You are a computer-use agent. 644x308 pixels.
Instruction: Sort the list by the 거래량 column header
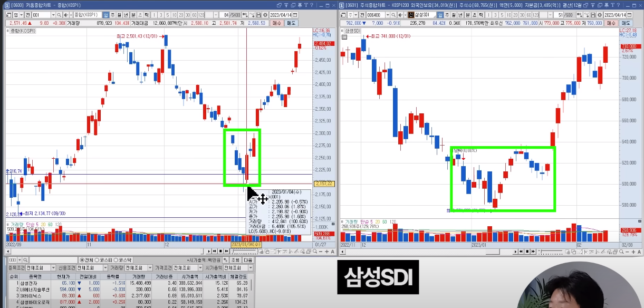click(139, 276)
